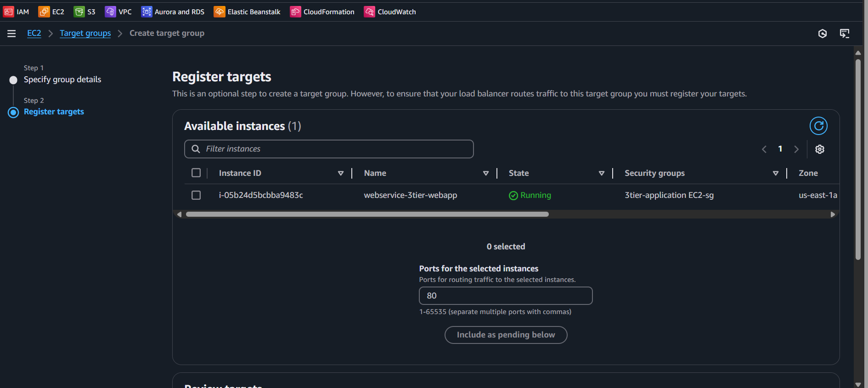The height and width of the screenshot is (388, 868).
Task: Open the CloudWatch shortcut icon
Action: pos(369,11)
